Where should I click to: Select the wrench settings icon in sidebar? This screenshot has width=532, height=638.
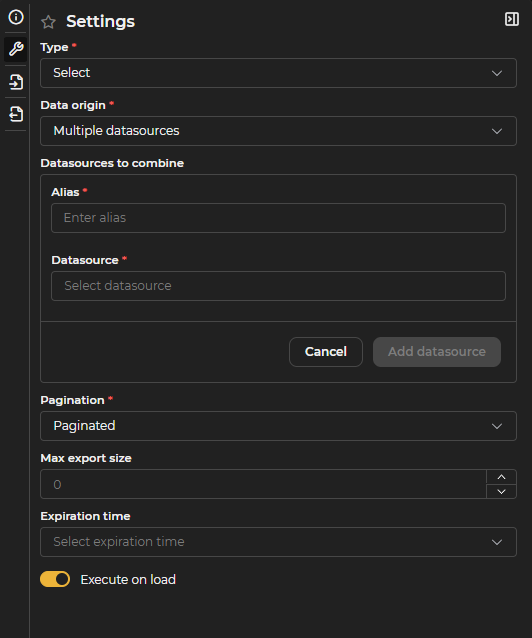(x=16, y=49)
